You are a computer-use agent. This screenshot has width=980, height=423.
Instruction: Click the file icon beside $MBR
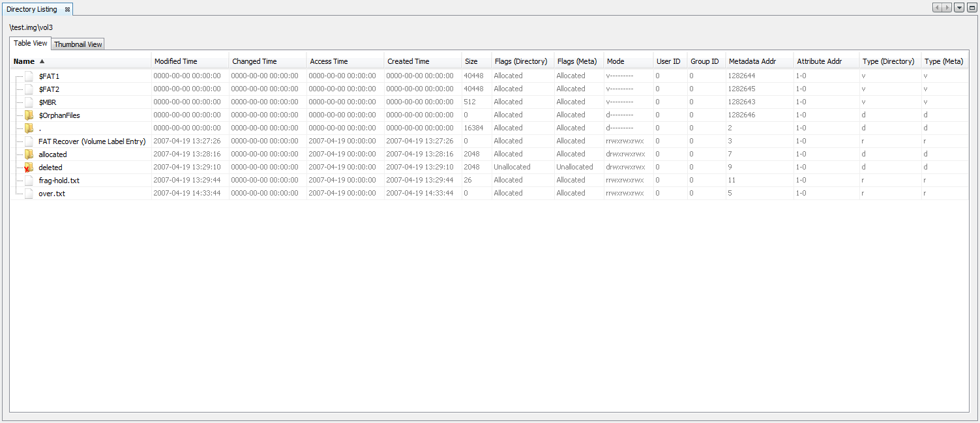pyautogui.click(x=29, y=102)
